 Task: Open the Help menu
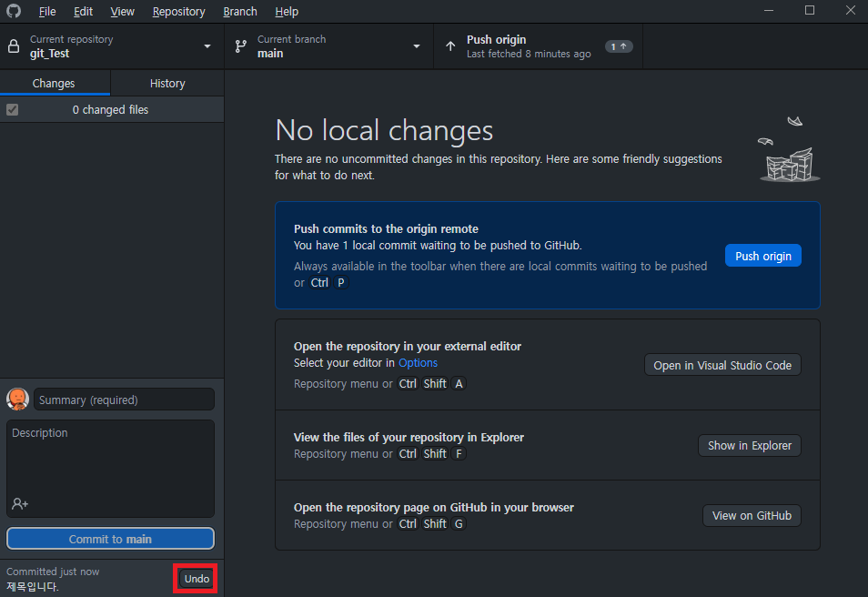(x=287, y=11)
